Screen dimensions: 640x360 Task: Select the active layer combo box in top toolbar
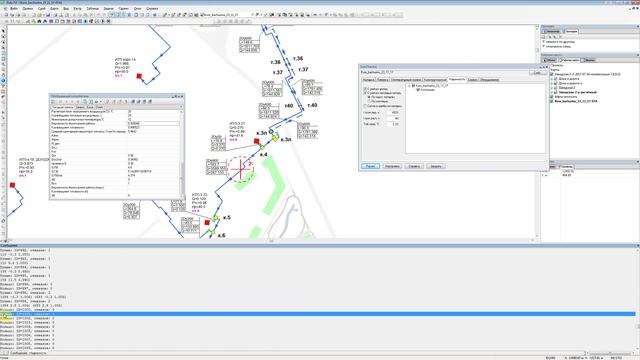227,15
